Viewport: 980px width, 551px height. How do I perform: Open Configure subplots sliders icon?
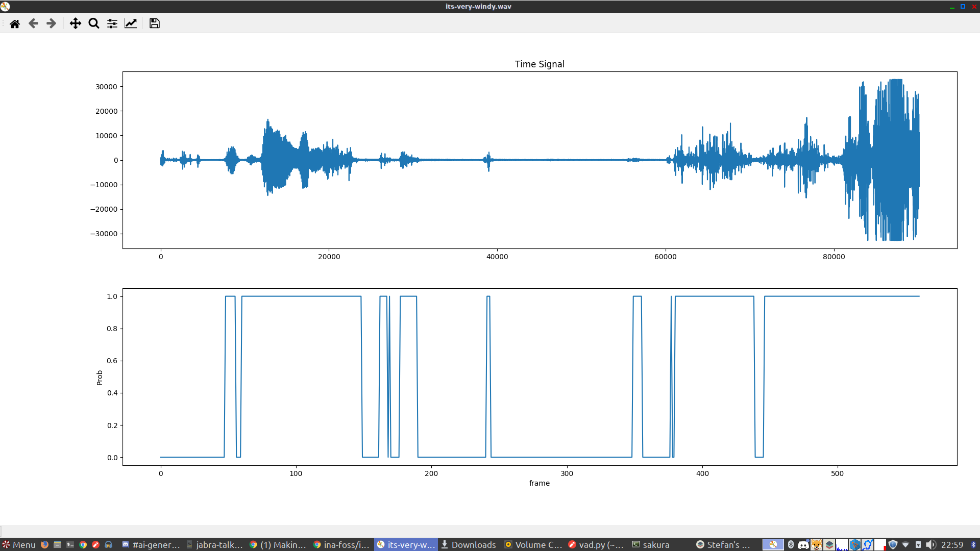point(112,23)
